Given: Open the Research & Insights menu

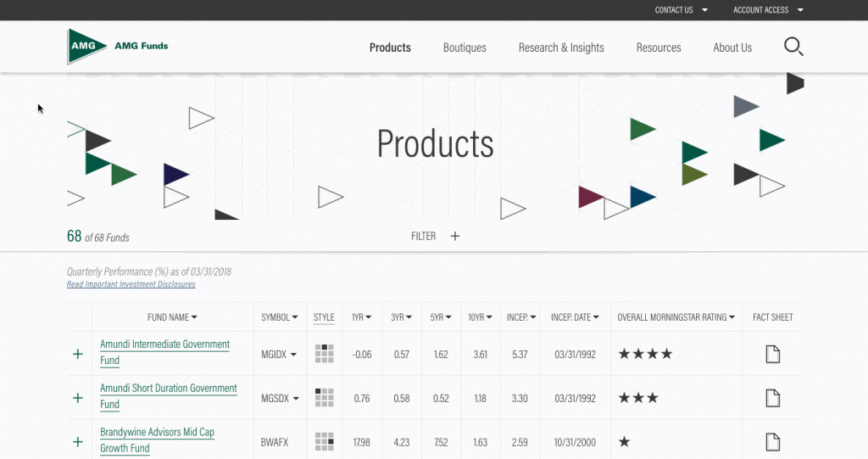Looking at the screenshot, I should coord(561,48).
